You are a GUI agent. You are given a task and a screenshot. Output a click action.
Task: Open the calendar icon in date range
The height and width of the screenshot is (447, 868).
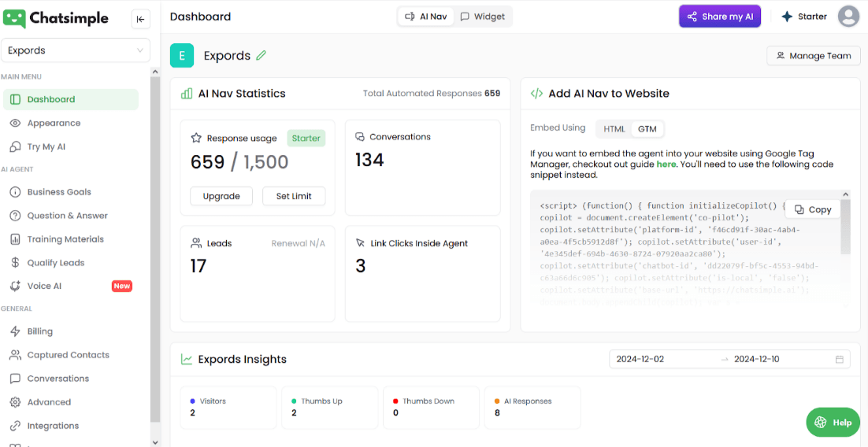coord(840,360)
